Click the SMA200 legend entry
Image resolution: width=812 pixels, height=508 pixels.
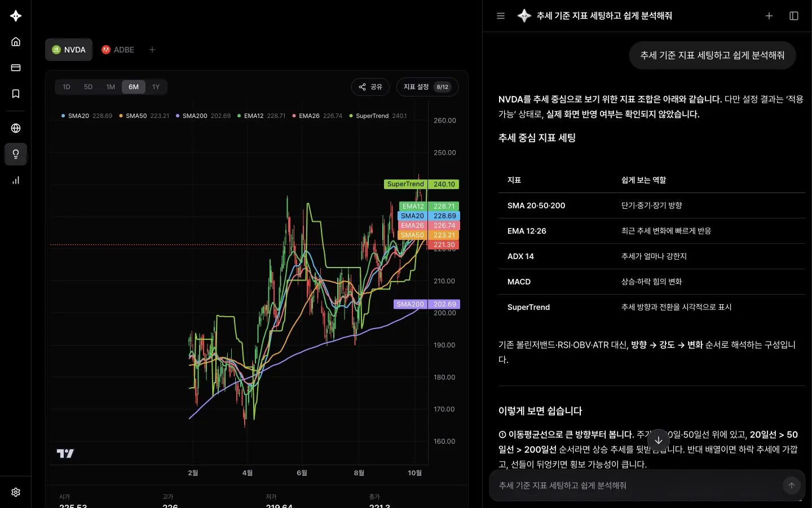tap(203, 116)
